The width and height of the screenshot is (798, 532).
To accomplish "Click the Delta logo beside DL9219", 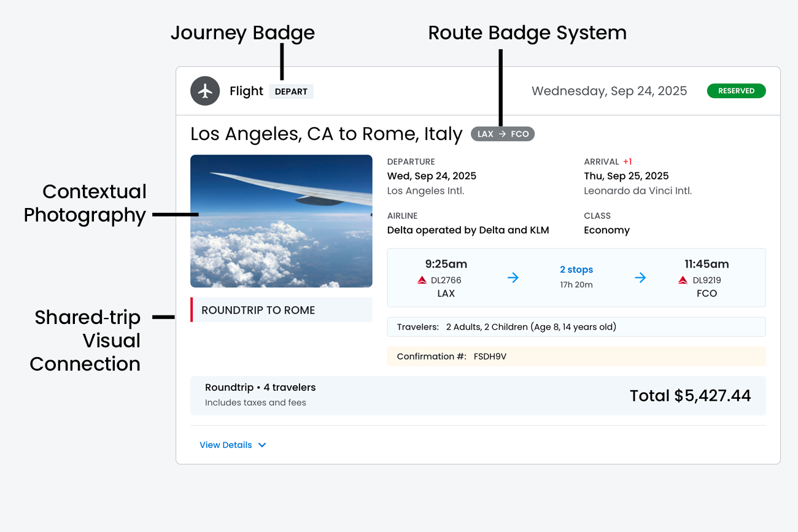I will 683,280.
